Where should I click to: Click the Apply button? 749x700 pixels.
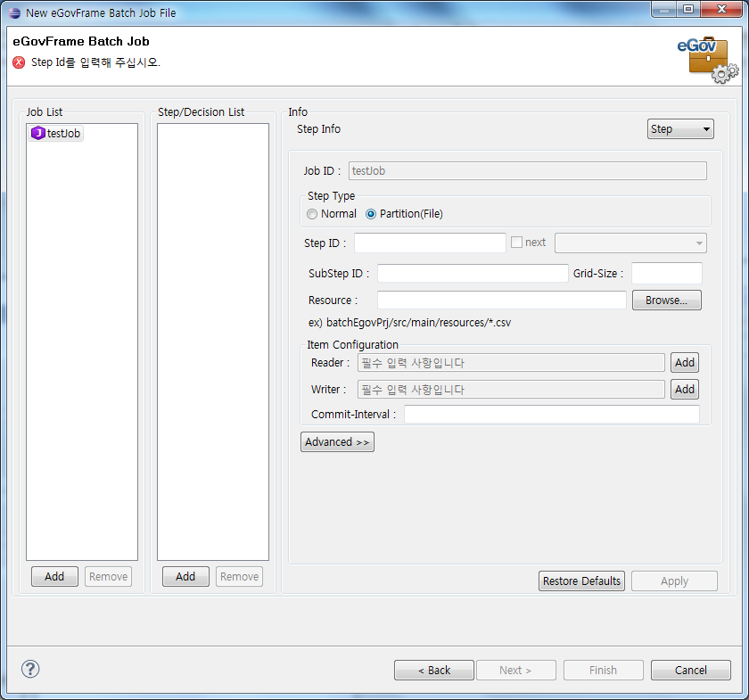(x=674, y=581)
